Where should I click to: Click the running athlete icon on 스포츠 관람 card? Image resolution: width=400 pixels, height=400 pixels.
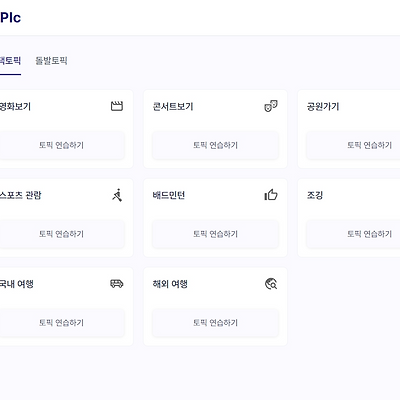pos(117,195)
